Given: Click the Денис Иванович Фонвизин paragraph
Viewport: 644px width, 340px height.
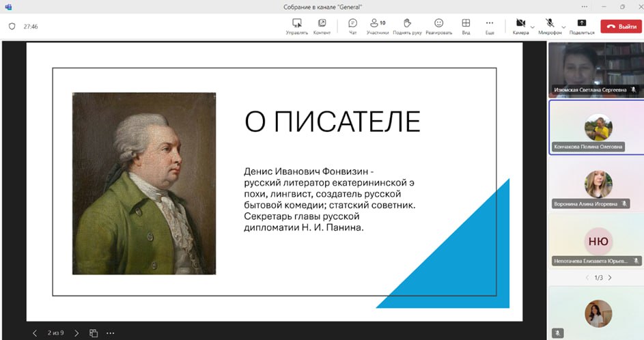Looking at the screenshot, I should point(330,199).
